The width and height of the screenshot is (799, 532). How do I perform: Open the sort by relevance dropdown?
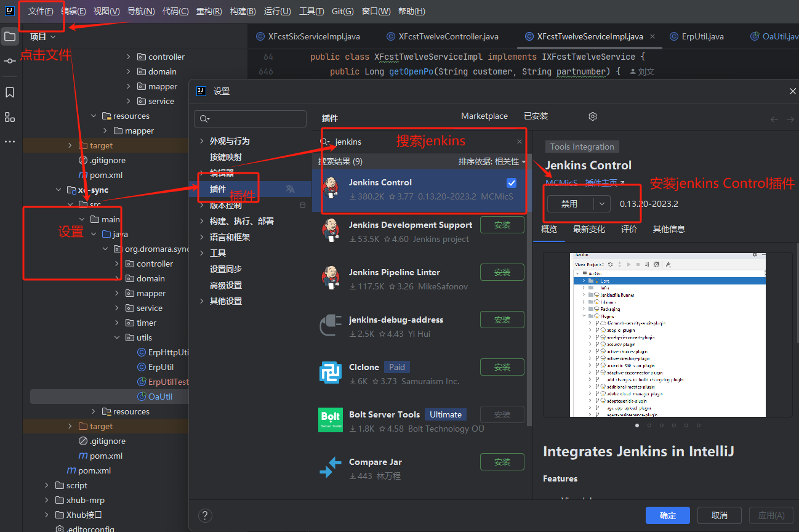pos(492,161)
